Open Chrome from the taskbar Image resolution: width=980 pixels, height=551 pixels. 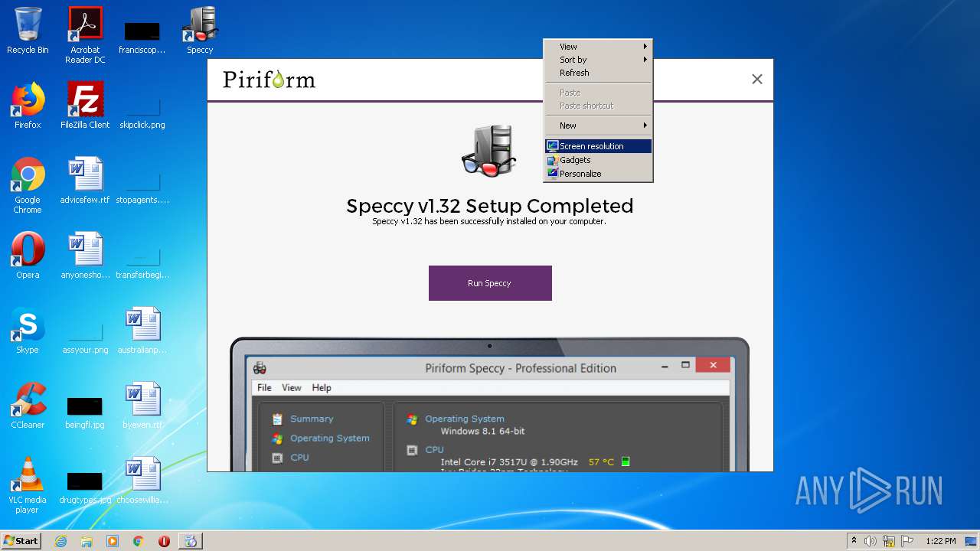click(x=139, y=541)
